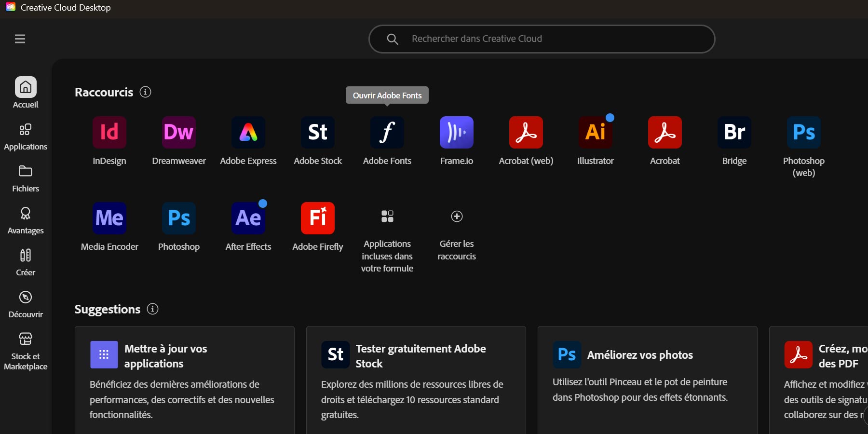The width and height of the screenshot is (868, 434).
Task: Open Créer in sidebar
Action: pos(26,263)
